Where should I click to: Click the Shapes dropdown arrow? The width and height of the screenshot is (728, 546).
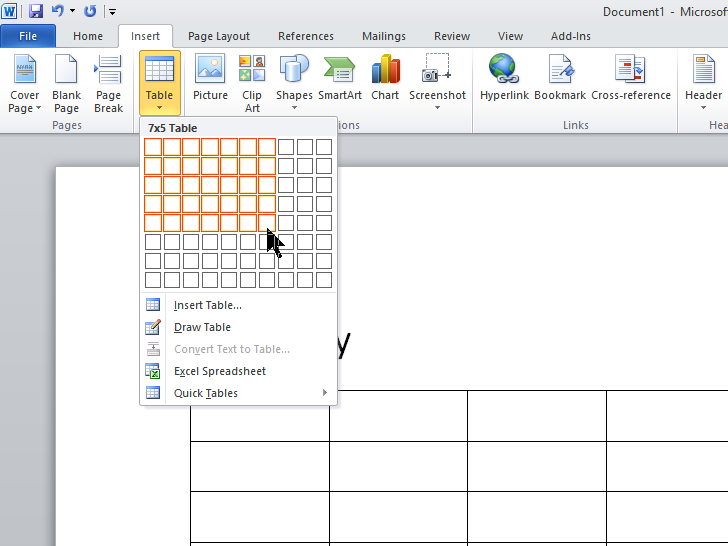tap(294, 108)
